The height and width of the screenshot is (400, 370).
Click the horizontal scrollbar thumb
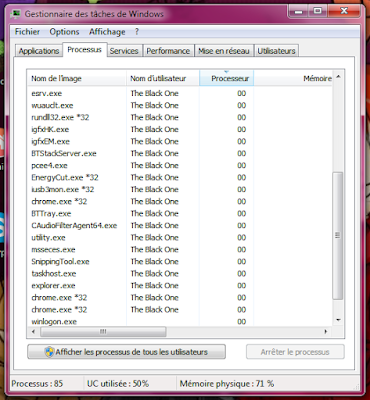pyautogui.click(x=103, y=332)
